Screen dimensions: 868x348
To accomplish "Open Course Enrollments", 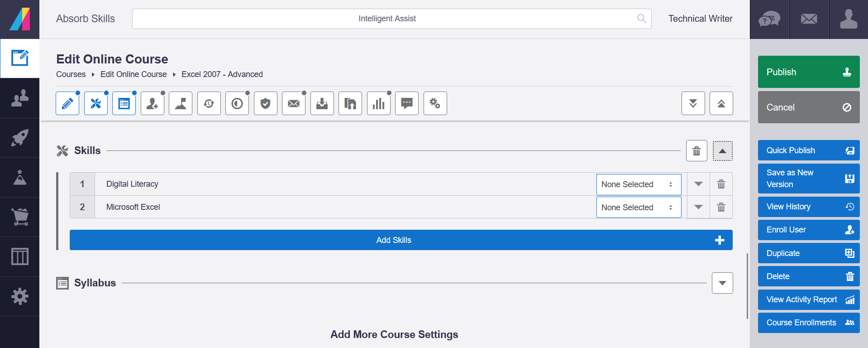I will [x=809, y=323].
